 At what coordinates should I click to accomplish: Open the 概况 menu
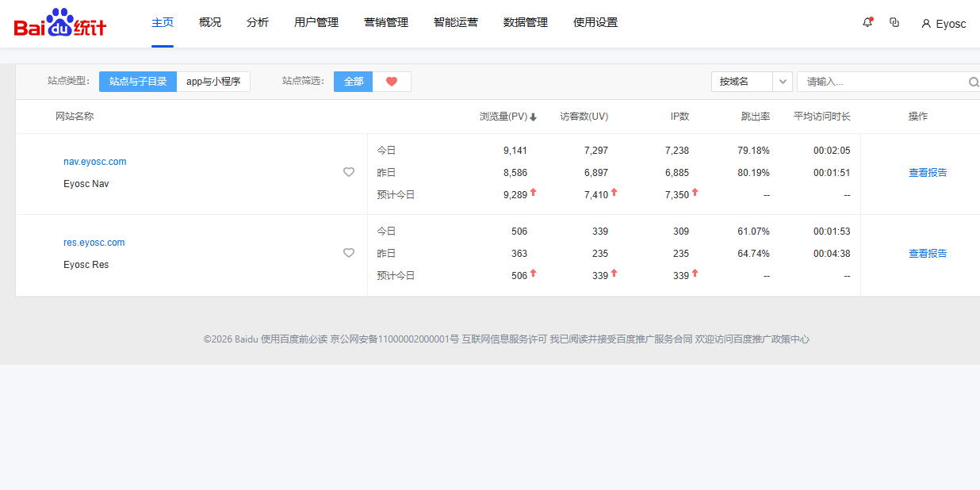(x=210, y=22)
